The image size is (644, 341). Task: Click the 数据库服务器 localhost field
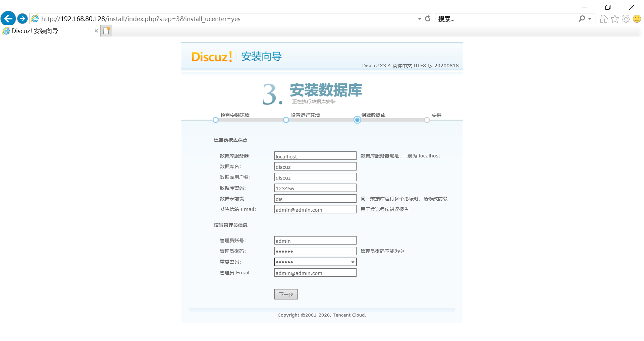click(315, 156)
